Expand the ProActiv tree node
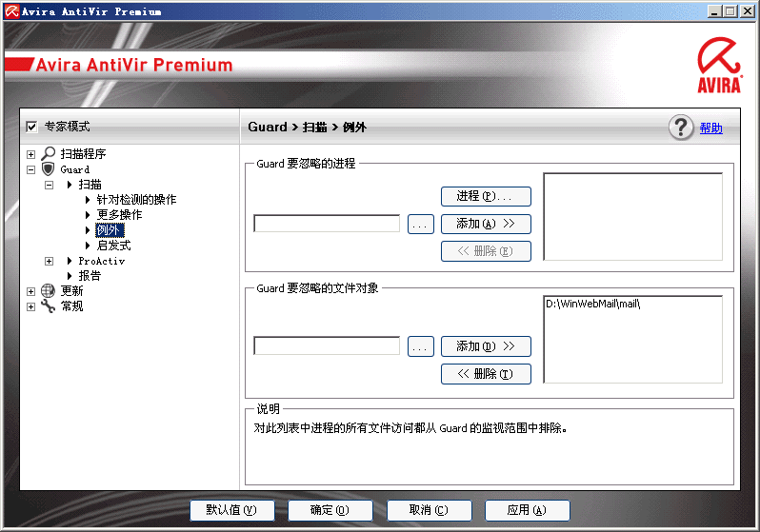The width and height of the screenshot is (760, 532). [x=49, y=261]
